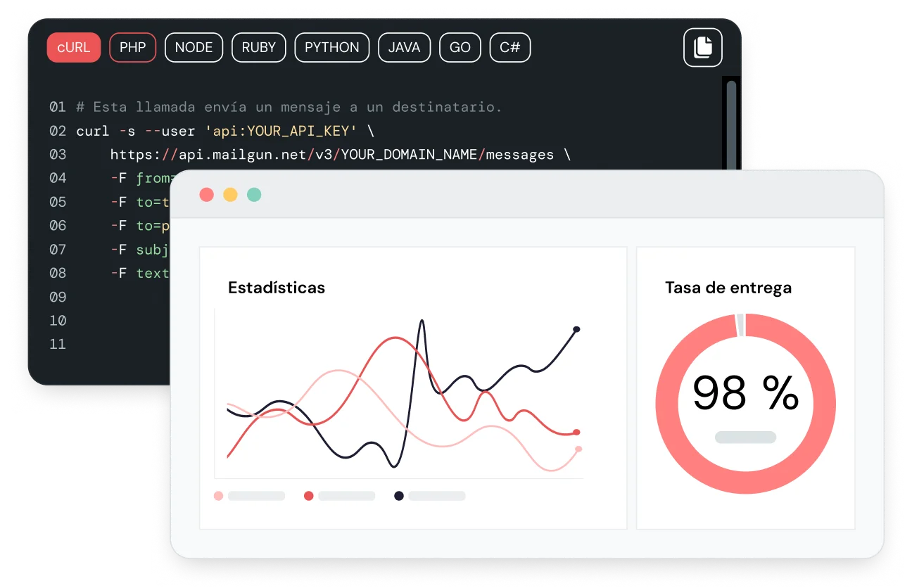Click the dark line's end point marker

576,329
